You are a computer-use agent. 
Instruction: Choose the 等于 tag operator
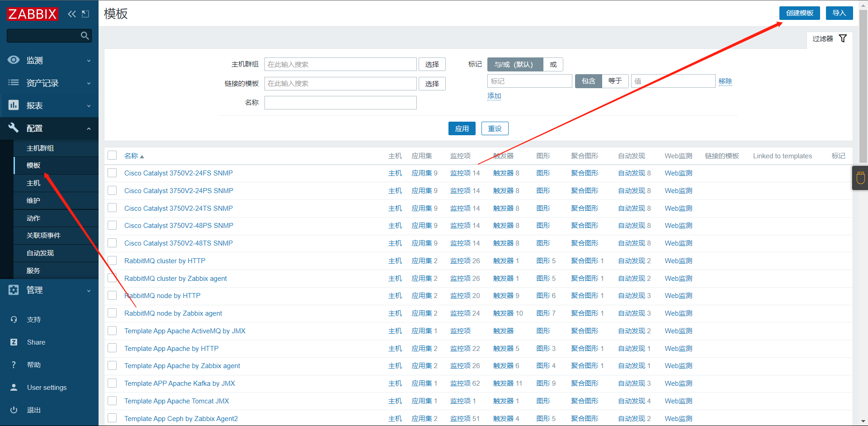click(x=615, y=81)
